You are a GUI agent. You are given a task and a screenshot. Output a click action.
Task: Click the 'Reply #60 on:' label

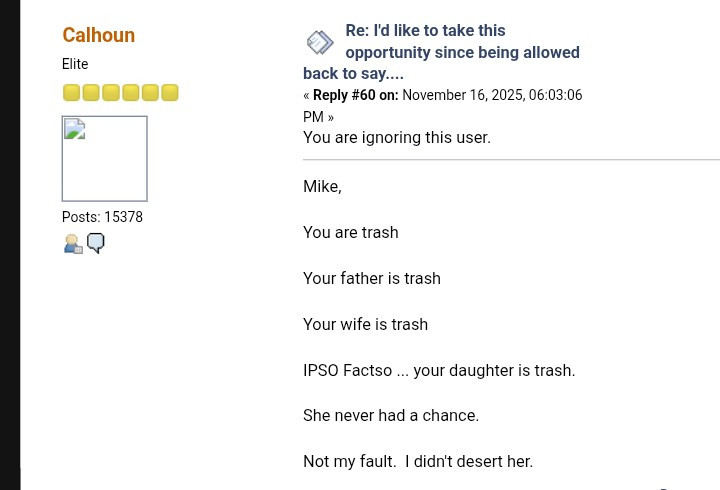point(355,95)
